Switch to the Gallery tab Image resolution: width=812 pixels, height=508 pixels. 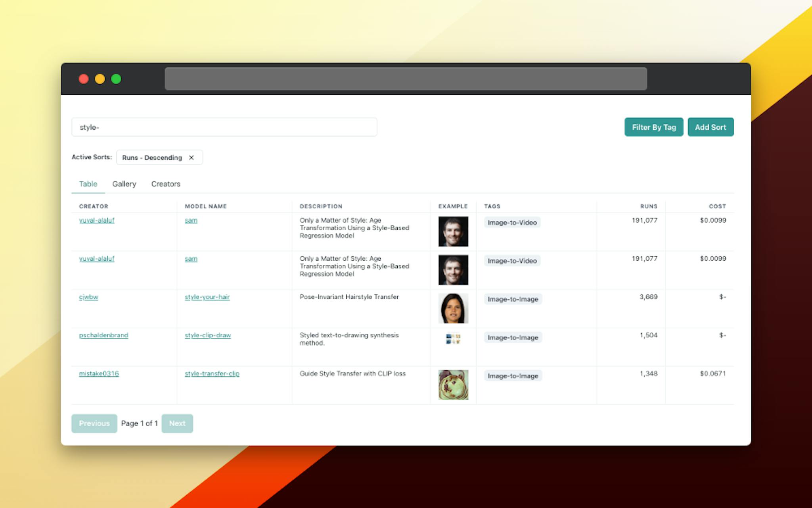pos(124,184)
